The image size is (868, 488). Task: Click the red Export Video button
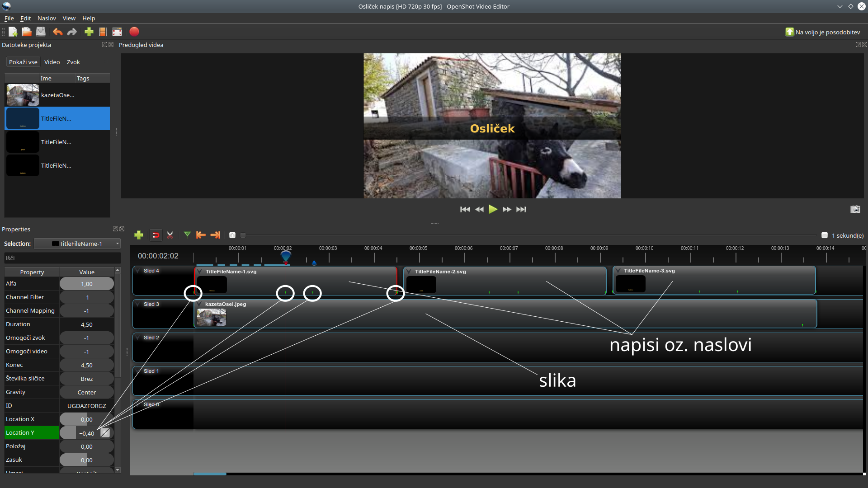click(x=134, y=32)
